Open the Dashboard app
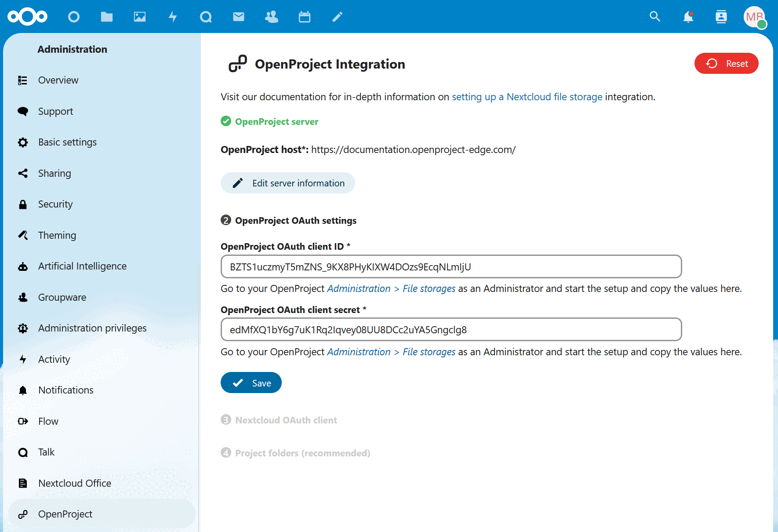This screenshot has height=532, width=778. (x=74, y=17)
